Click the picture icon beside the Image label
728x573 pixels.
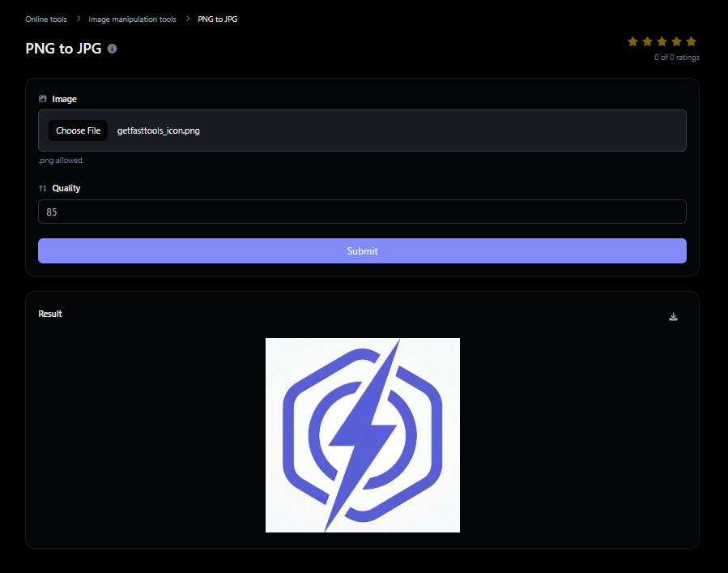click(42, 98)
